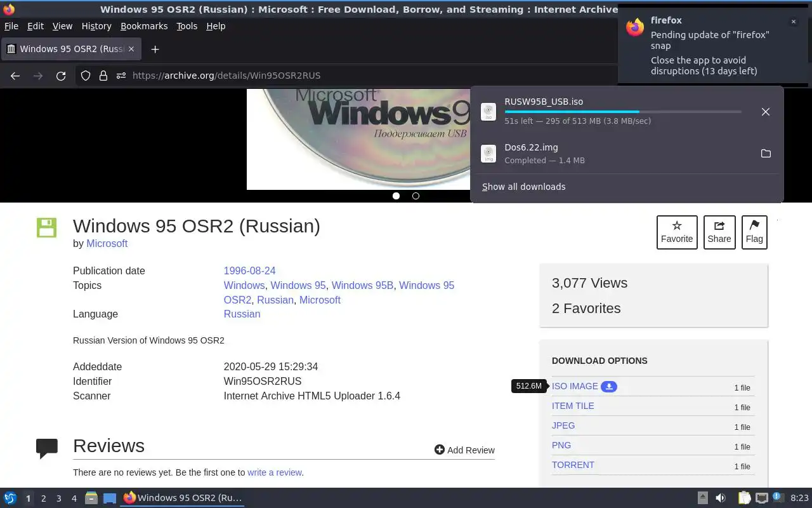
Task: Click the Firefox window taskbar button
Action: point(183,498)
